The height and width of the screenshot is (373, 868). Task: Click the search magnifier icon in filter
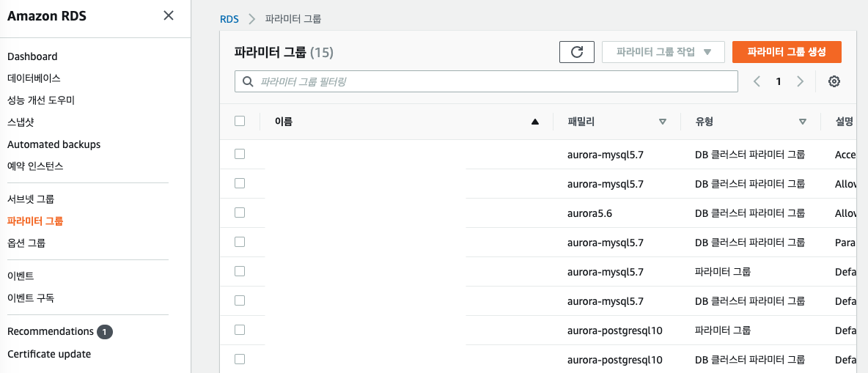pyautogui.click(x=248, y=81)
